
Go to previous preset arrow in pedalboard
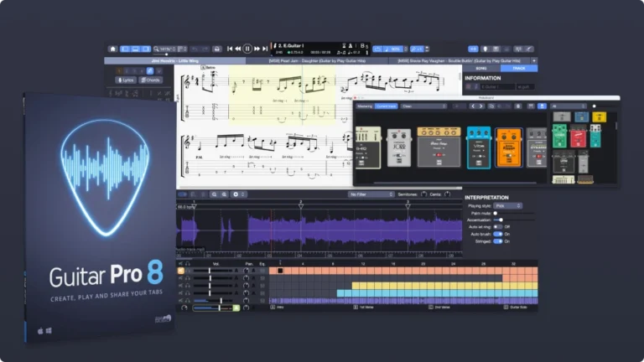click(x=473, y=106)
